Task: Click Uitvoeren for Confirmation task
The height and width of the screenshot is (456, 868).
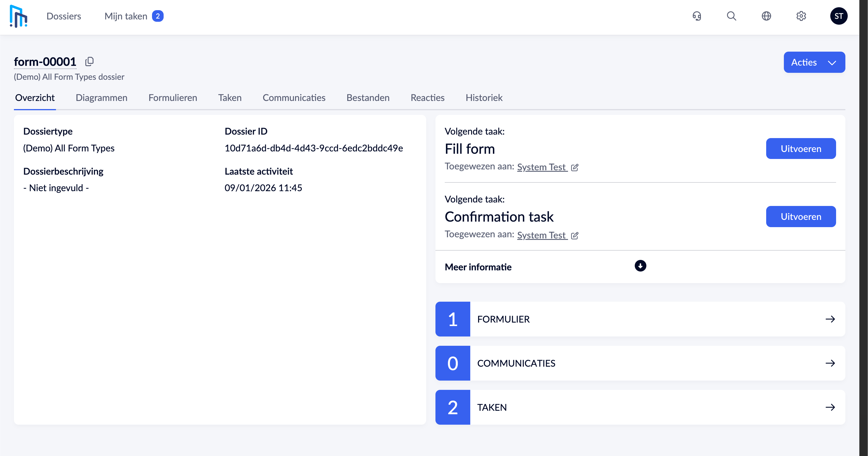Action: point(801,217)
